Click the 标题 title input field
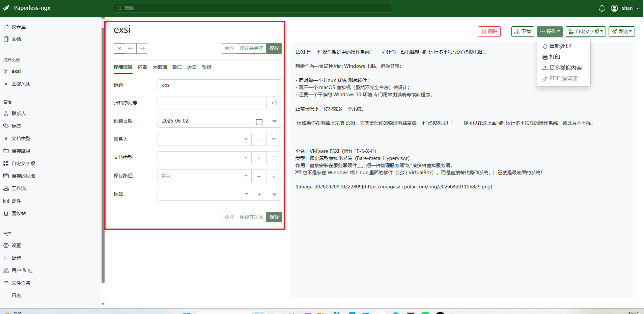 [220, 85]
